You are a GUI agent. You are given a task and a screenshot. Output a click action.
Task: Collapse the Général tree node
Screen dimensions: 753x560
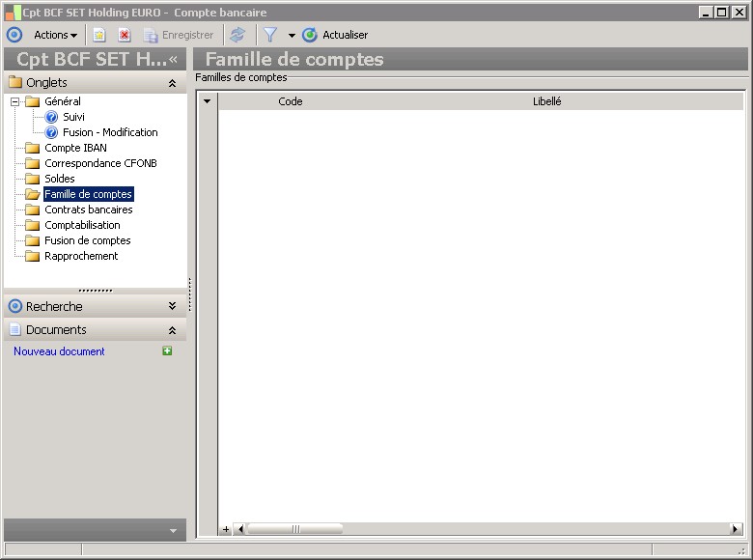[x=14, y=101]
